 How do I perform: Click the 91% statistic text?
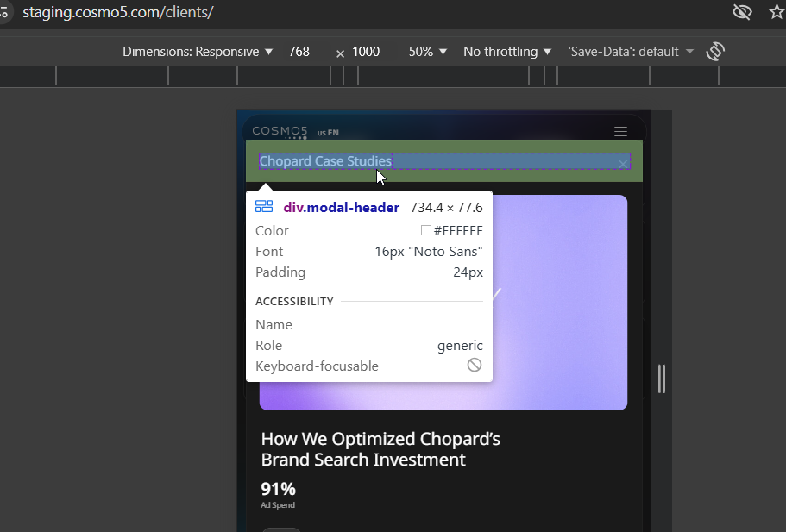(278, 489)
